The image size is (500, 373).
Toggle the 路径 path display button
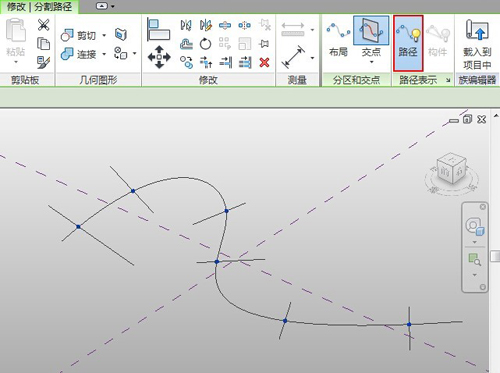[408, 43]
